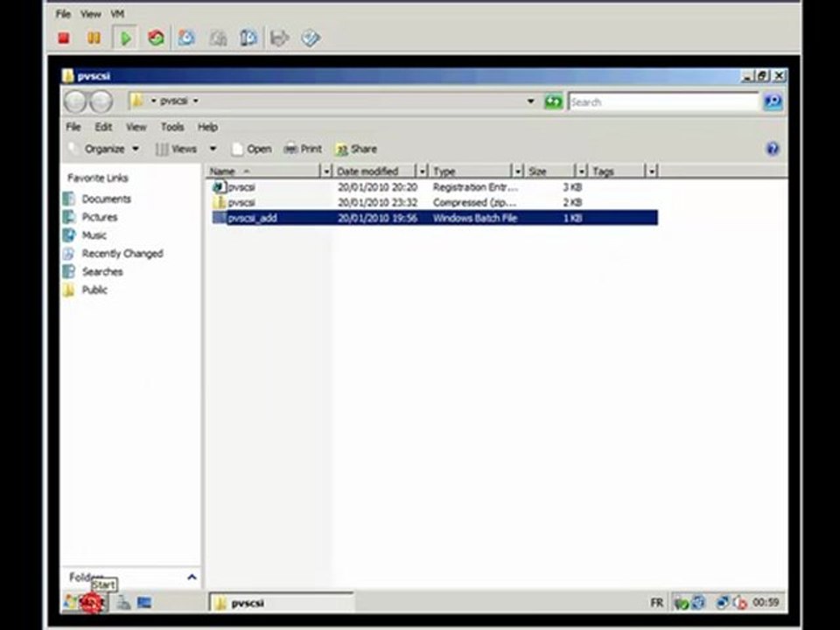Click the search magnifier icon
Viewport: 840px width, 630px height.
point(773,101)
